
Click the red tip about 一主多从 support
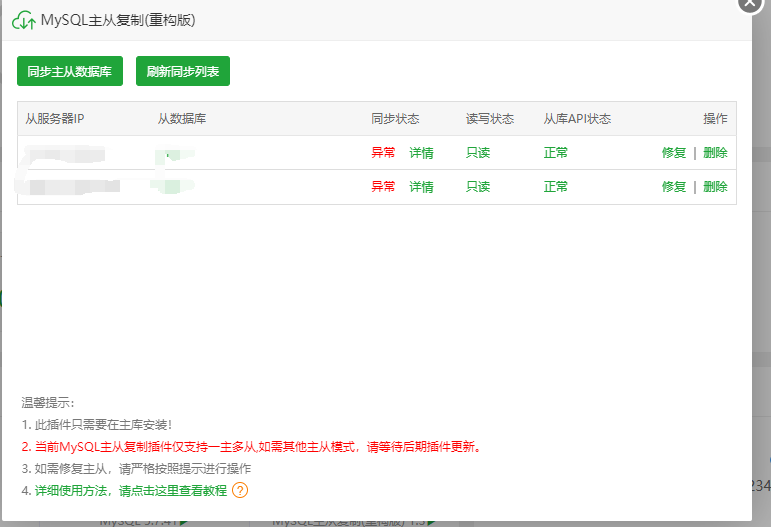coord(251,447)
